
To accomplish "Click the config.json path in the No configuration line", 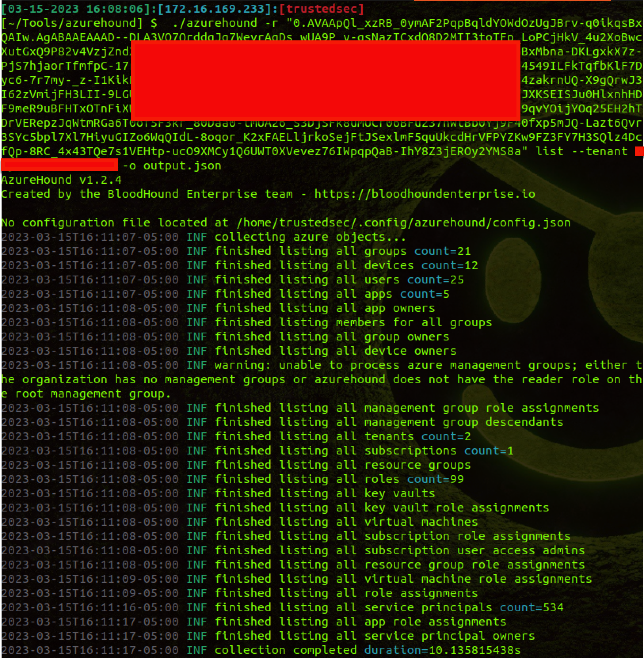I will [403, 223].
